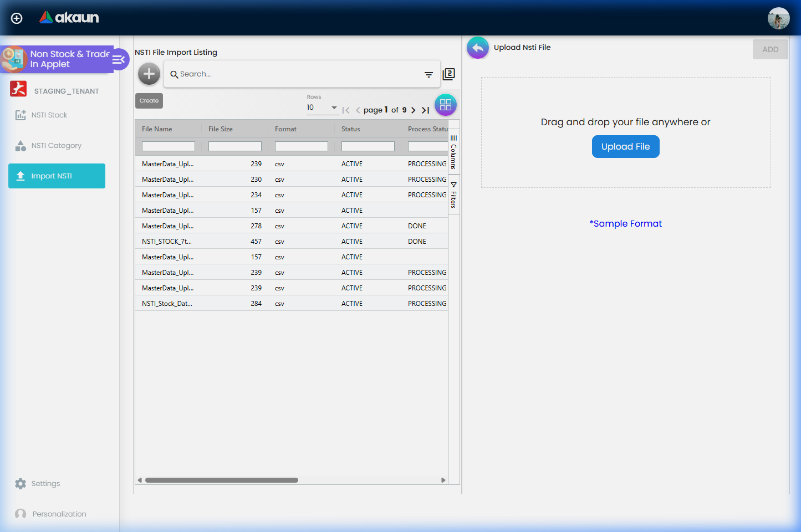
Task: Toggle the Filters side panel
Action: click(x=453, y=195)
